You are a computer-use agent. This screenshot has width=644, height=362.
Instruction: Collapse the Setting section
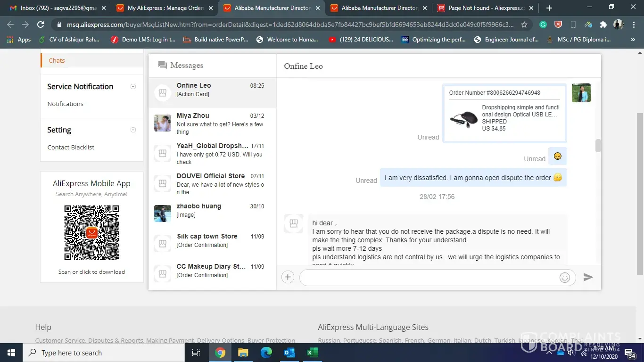pyautogui.click(x=133, y=130)
